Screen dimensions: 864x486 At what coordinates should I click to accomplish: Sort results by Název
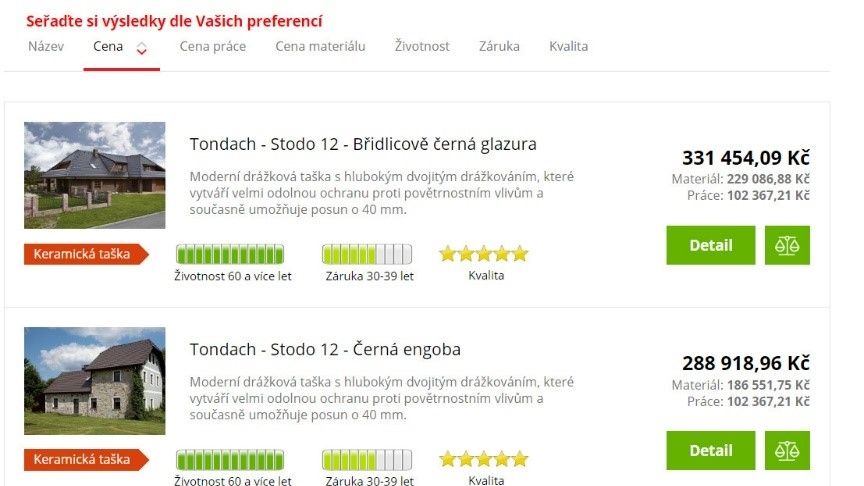pyautogui.click(x=46, y=46)
